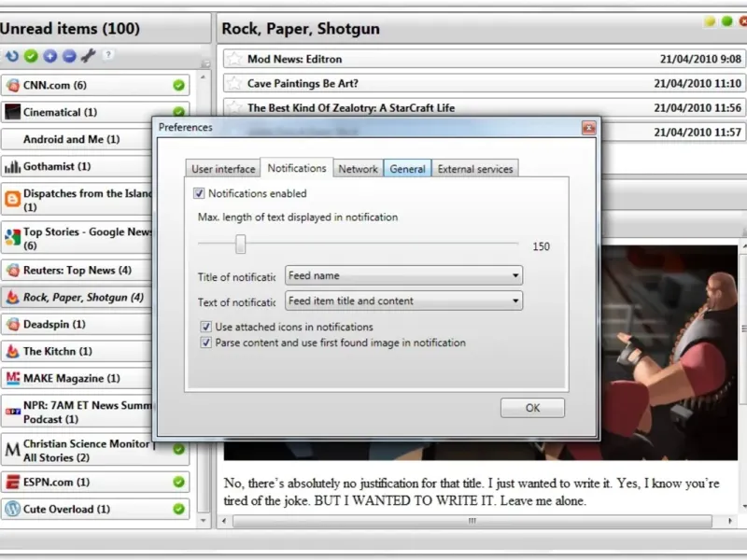Select the Notifications tab
Viewport: 747px width, 560px height.
[x=297, y=168]
